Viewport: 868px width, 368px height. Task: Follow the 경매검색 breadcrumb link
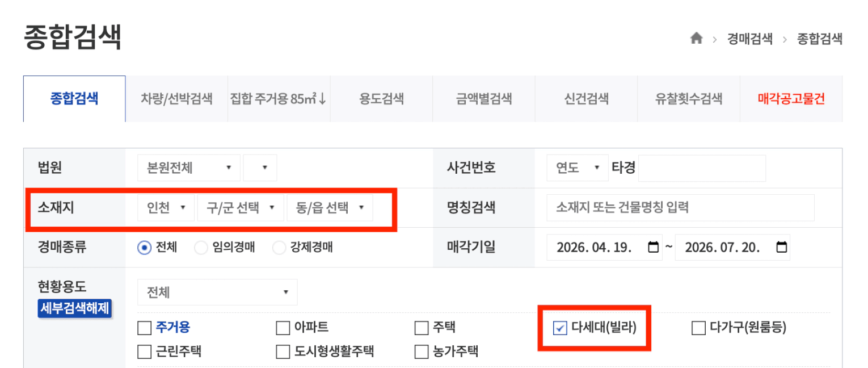749,39
